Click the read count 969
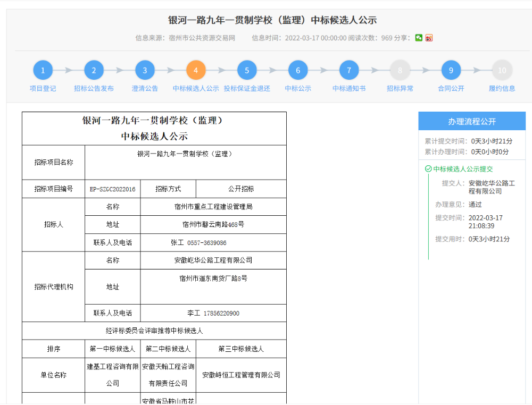Viewport: 532px width, 405px height. (x=387, y=38)
